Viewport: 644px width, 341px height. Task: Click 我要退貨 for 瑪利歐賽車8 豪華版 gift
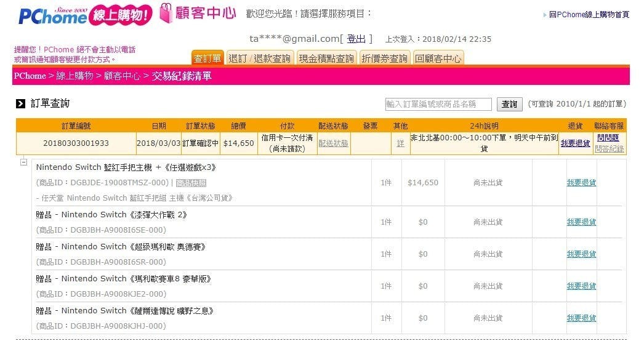pos(581,286)
